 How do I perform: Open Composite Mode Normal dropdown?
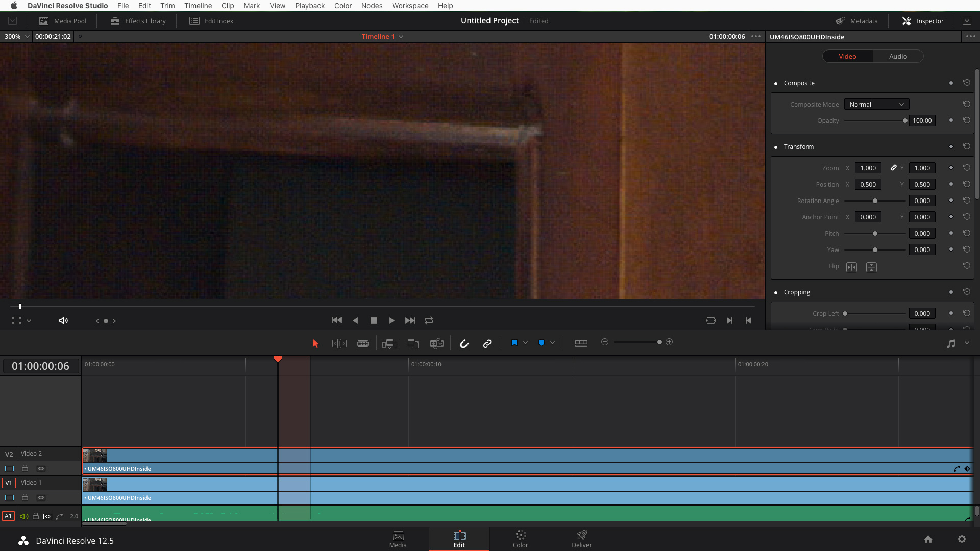click(x=876, y=104)
